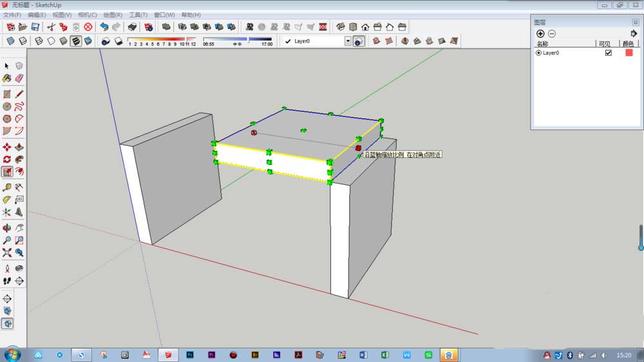
Task: Select the Paint Bucket tool
Action: [7, 78]
